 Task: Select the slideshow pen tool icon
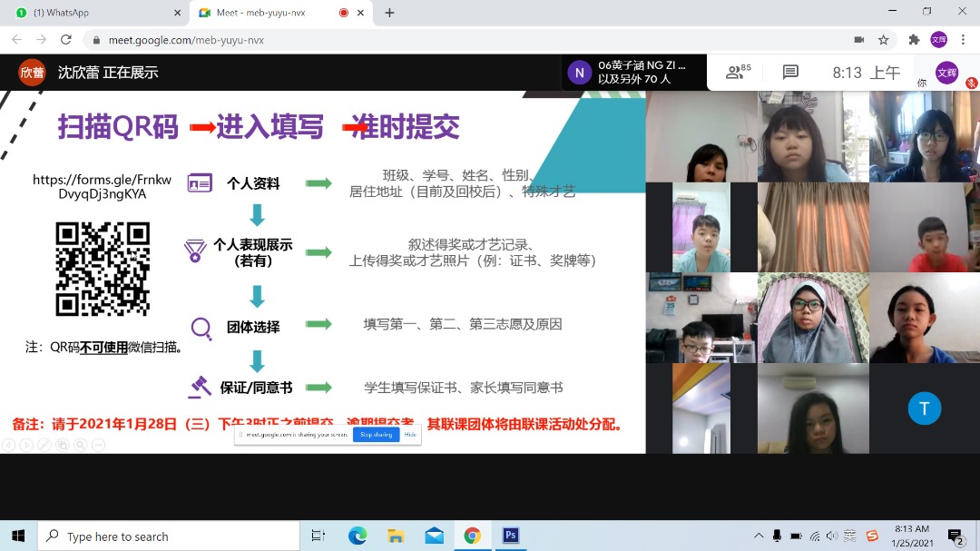[44, 445]
